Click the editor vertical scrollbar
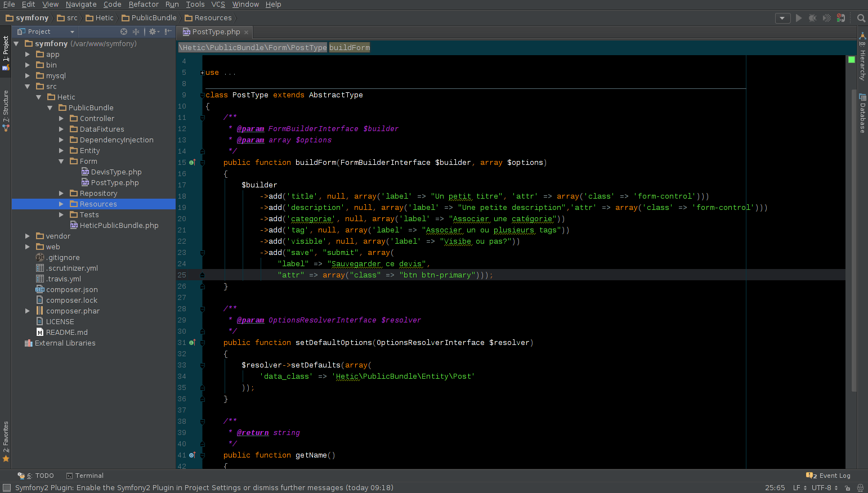This screenshot has height=493, width=868. [854, 240]
